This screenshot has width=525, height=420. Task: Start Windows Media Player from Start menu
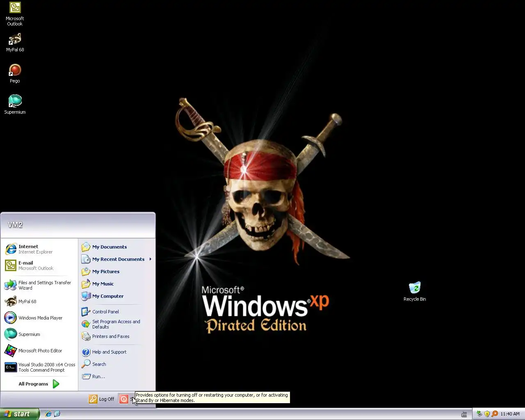(x=39, y=318)
